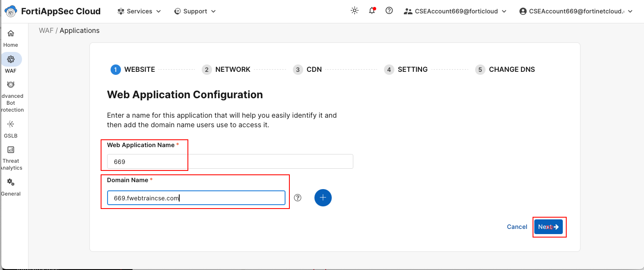Click the Domain Name label
The width and height of the screenshot is (644, 270).
128,180
